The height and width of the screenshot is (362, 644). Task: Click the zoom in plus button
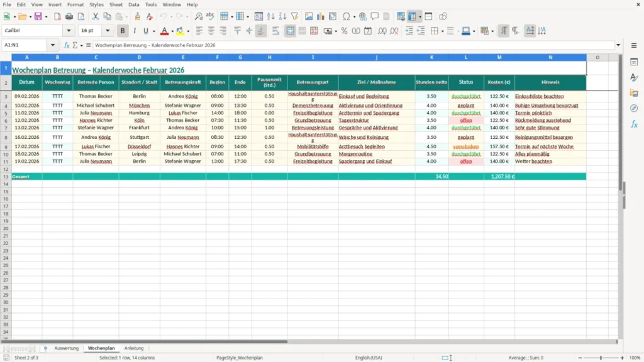click(x=622, y=358)
